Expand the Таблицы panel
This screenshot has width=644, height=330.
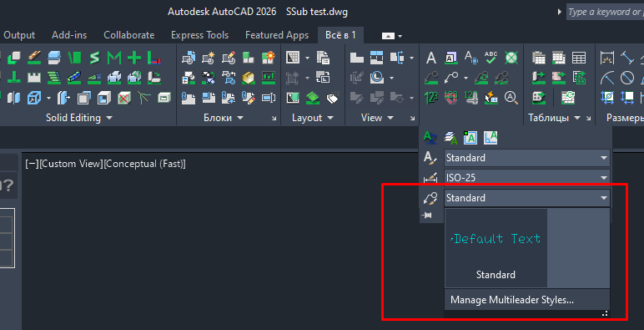577,118
